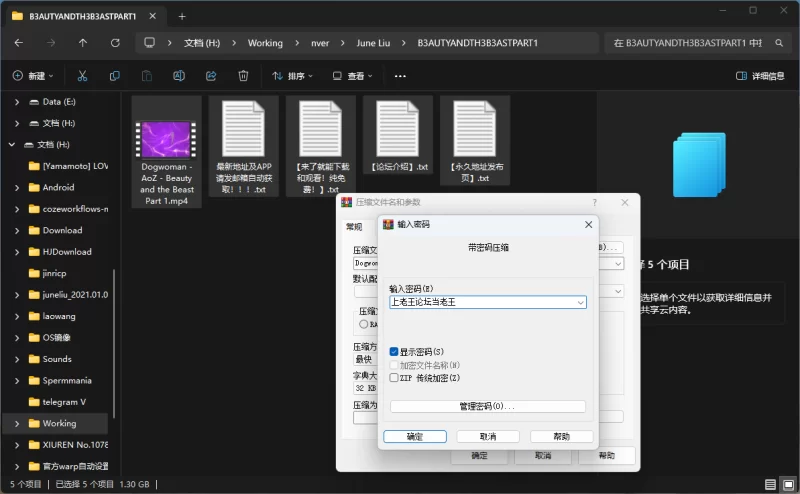Open the 新建 new item menu
The image size is (800, 494).
[36, 76]
